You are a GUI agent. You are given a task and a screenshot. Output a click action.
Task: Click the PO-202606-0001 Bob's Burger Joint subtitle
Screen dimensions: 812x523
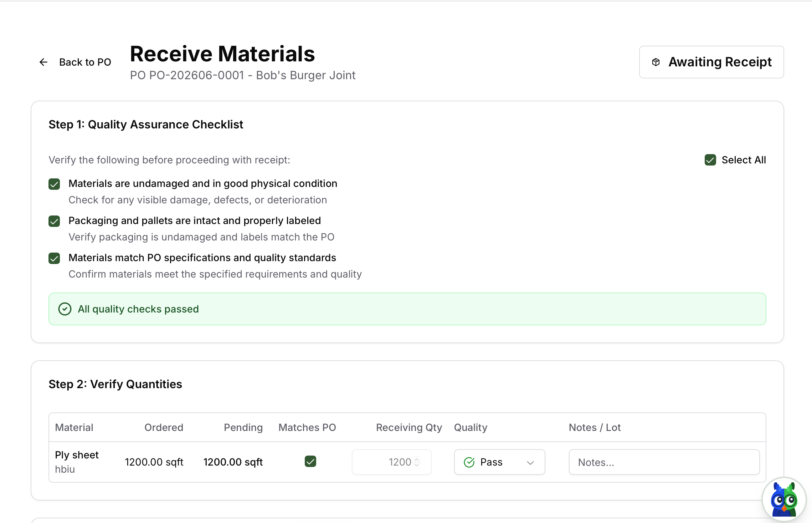(x=243, y=75)
